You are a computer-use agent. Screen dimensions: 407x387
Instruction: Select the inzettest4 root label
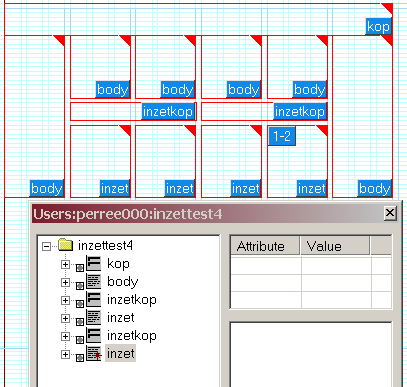pyautogui.click(x=105, y=246)
